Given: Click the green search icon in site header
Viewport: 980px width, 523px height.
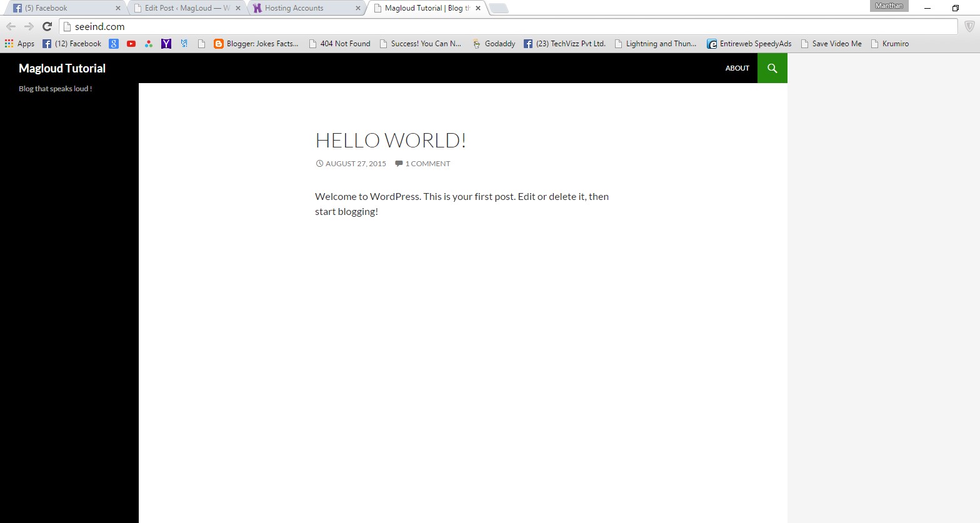Looking at the screenshot, I should [772, 68].
